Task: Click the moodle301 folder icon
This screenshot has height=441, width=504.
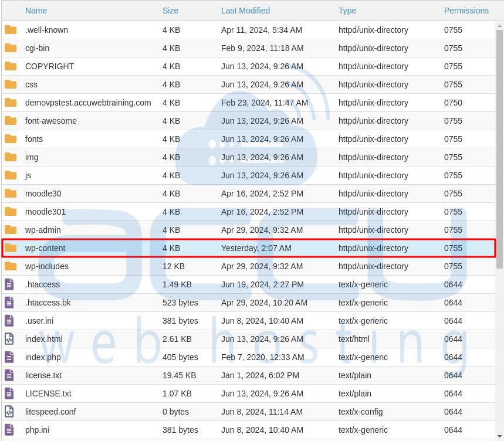Action: coord(11,212)
